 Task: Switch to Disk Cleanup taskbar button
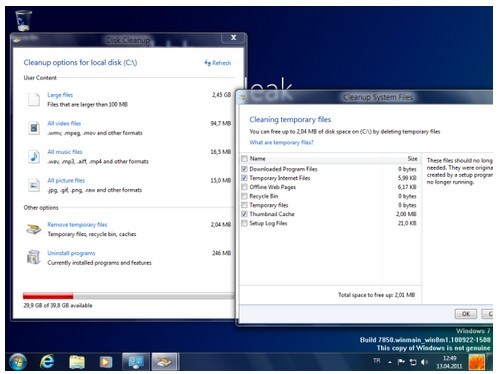coord(165,362)
